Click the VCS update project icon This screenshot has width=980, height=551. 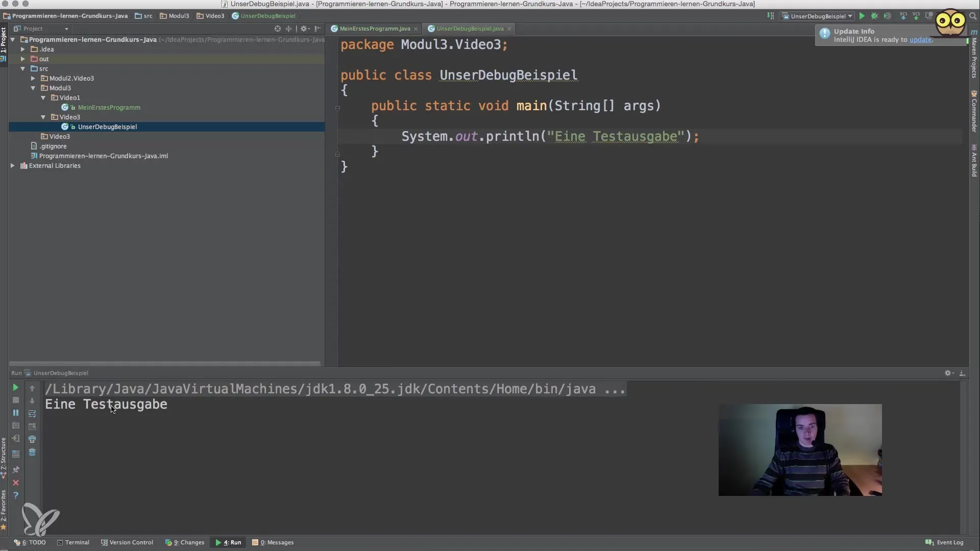point(903,16)
